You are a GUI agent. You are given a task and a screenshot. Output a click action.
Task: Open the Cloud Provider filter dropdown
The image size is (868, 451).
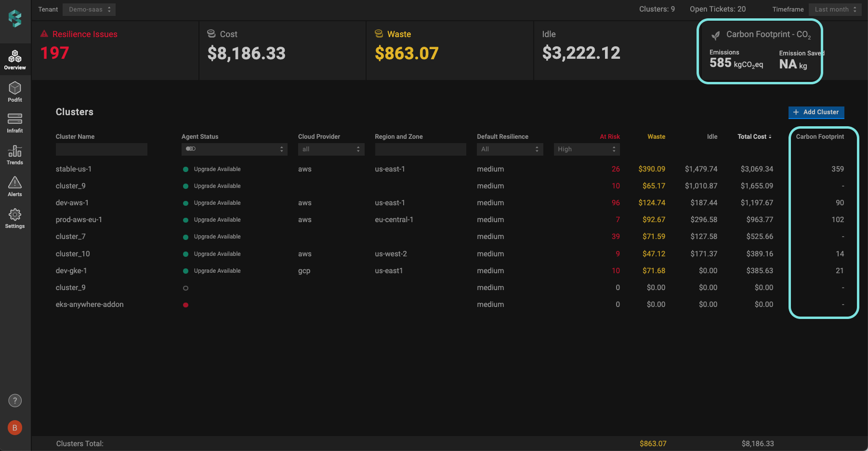point(331,149)
